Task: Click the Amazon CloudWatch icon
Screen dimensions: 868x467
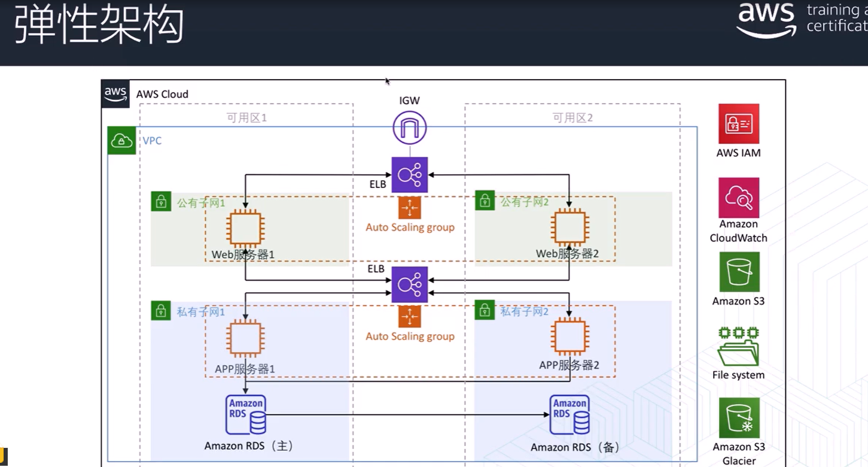Action: pyautogui.click(x=739, y=198)
